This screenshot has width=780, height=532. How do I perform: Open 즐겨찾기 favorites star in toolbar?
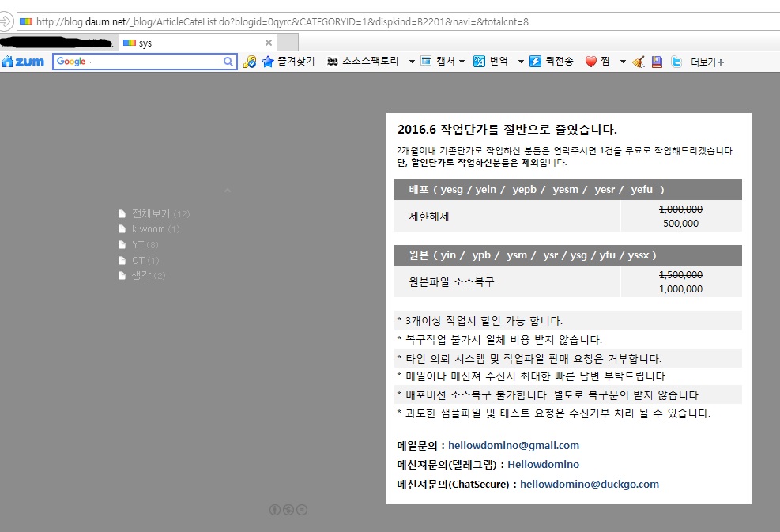point(268,62)
